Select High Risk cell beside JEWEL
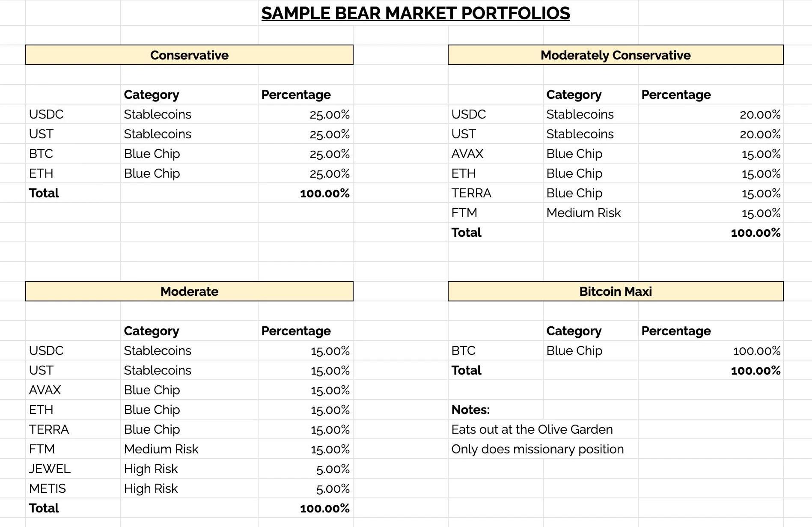812x527 pixels. (151, 469)
